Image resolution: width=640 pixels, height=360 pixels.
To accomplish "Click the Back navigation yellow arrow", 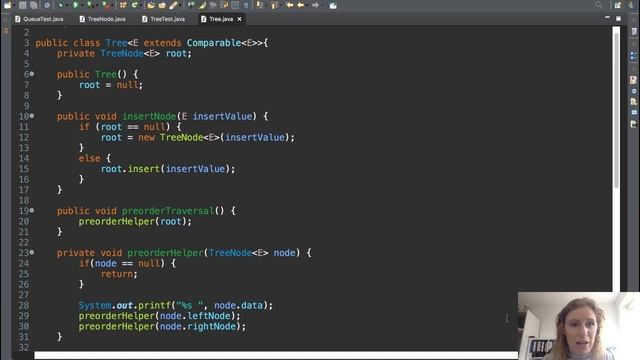I will click(x=300, y=5).
